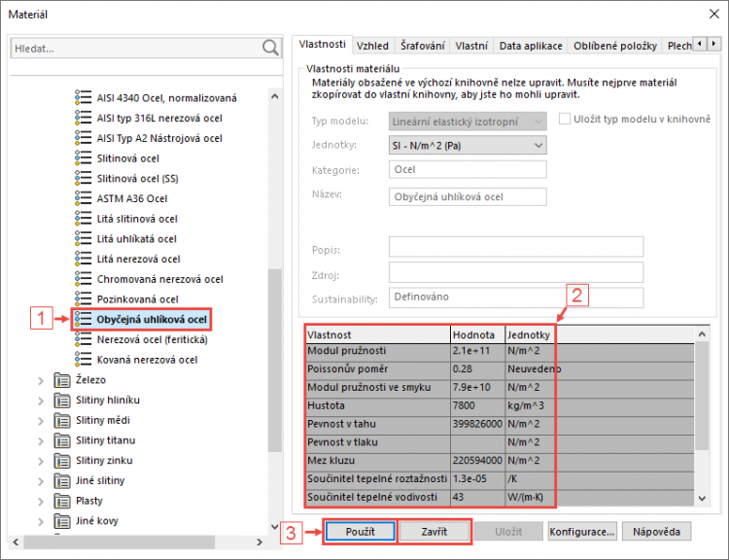Click the Slitiny titanu folder icon
This screenshot has width=729, height=560.
coord(61,440)
